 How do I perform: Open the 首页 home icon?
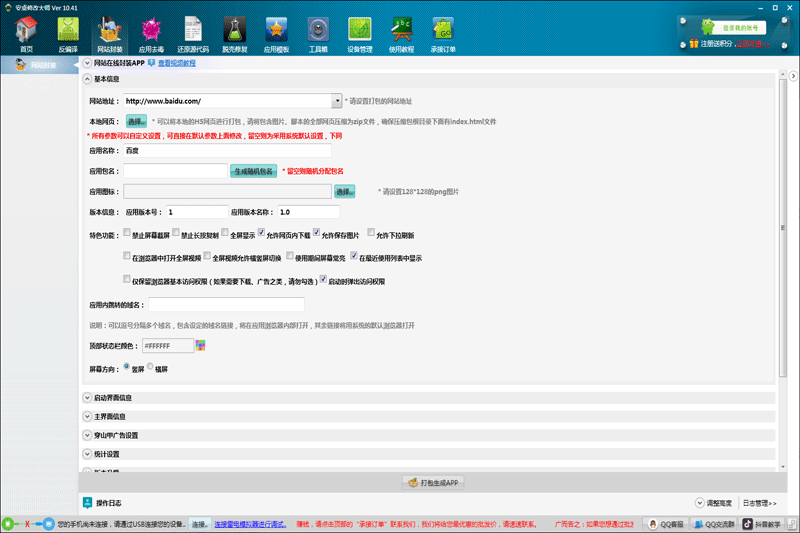(26, 34)
